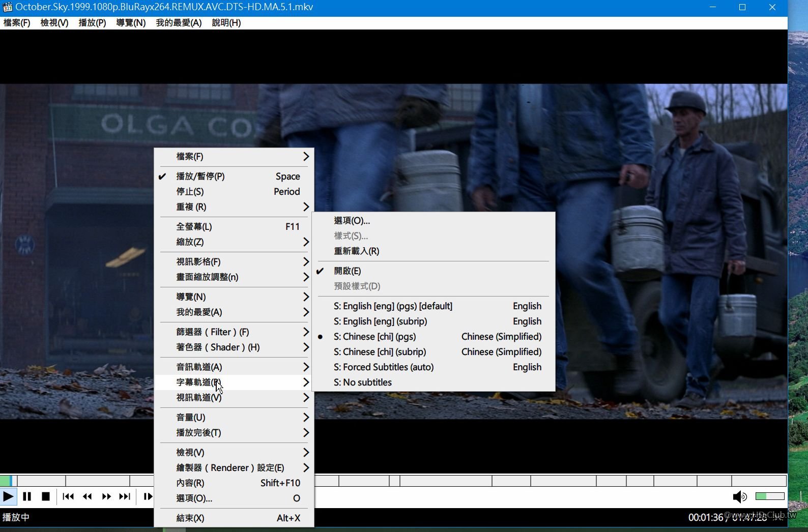
Task: Click 重新載入(R) to reload subtitles
Action: point(434,251)
